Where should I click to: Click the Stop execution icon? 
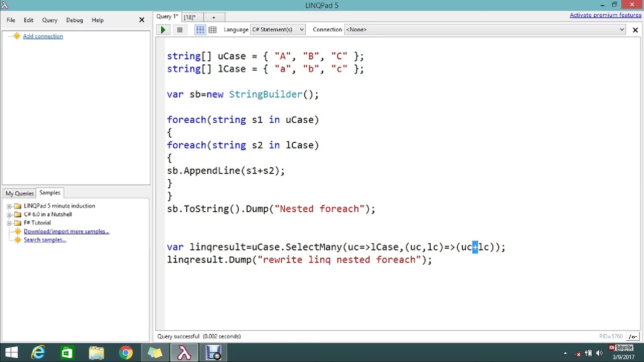click(x=180, y=29)
